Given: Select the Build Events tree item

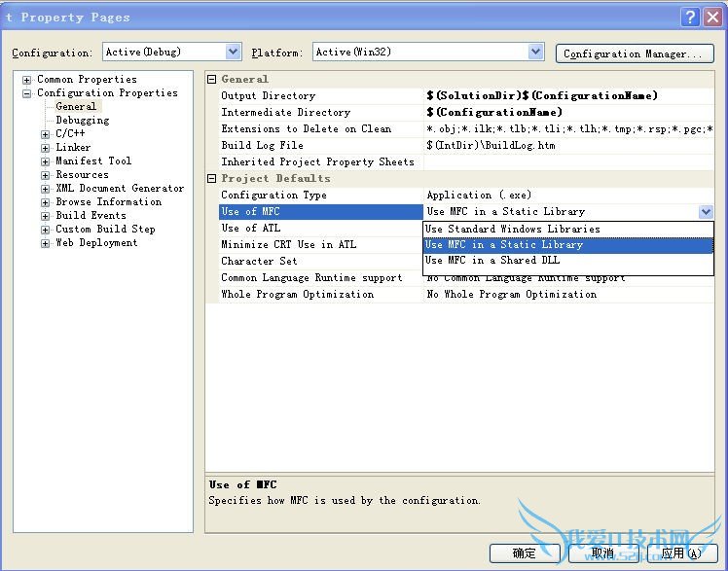Looking at the screenshot, I should point(91,216).
